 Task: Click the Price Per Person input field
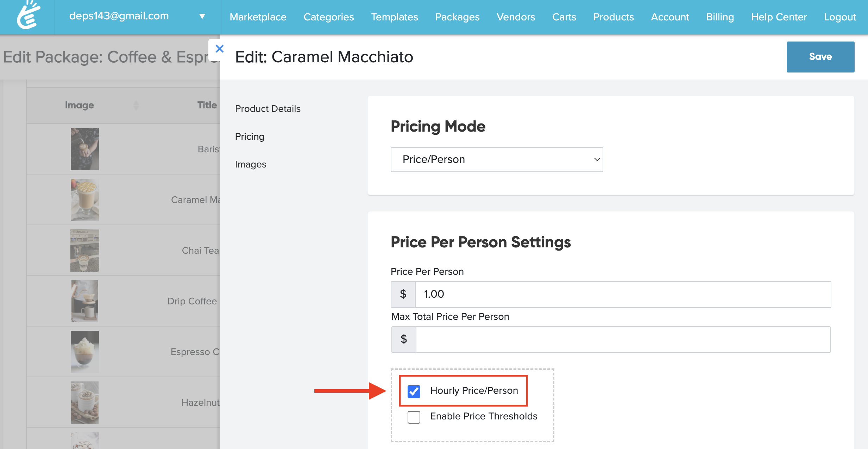pyautogui.click(x=622, y=294)
